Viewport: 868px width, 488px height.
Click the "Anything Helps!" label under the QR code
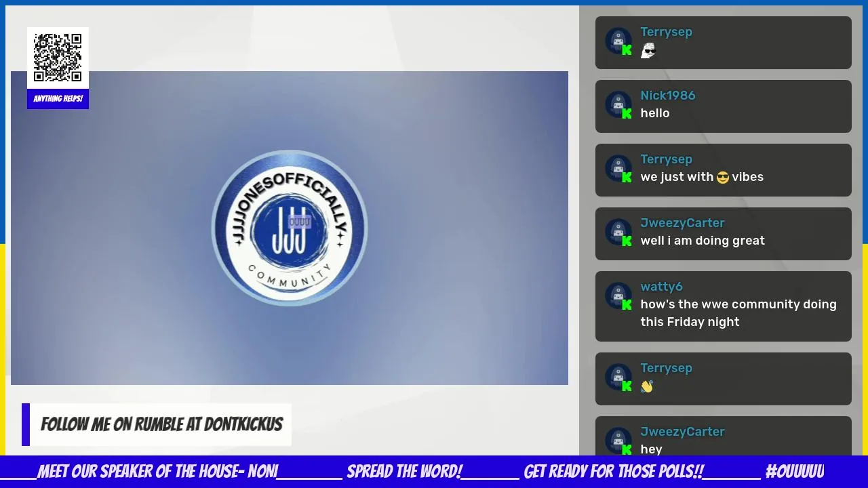[x=58, y=99]
